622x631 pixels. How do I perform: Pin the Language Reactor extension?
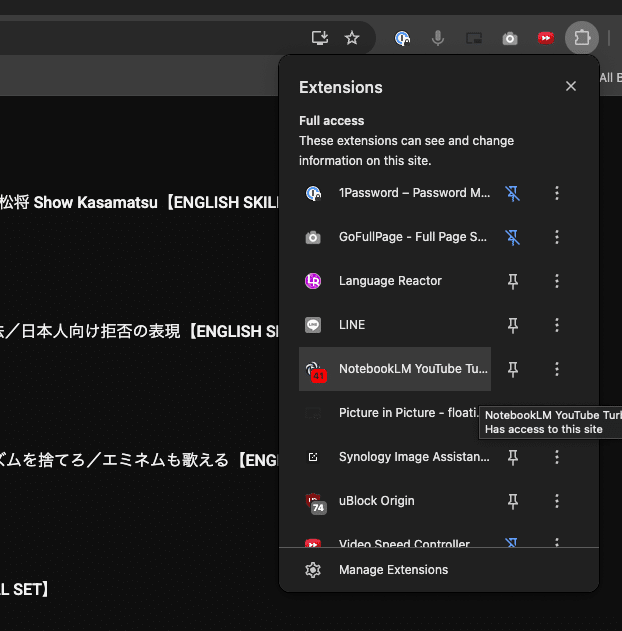point(513,281)
